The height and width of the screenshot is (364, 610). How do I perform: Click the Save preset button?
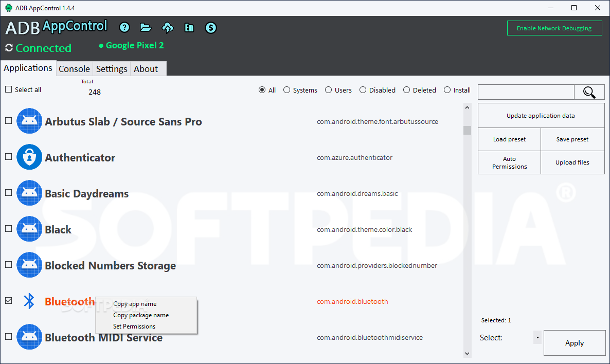tap(572, 139)
